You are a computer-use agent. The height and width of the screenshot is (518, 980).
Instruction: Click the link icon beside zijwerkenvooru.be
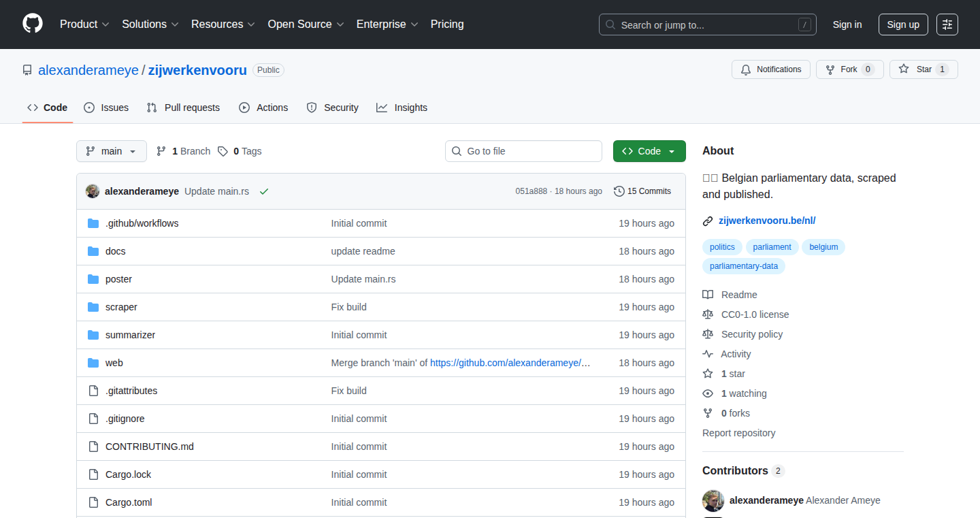click(708, 221)
